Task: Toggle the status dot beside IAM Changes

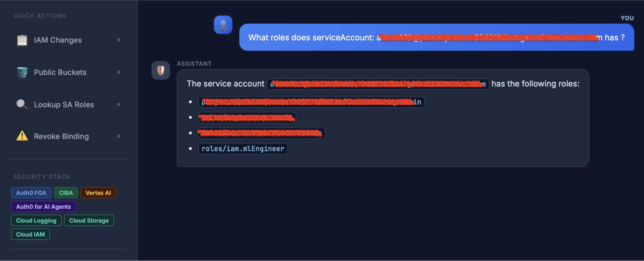Action: click(119, 40)
